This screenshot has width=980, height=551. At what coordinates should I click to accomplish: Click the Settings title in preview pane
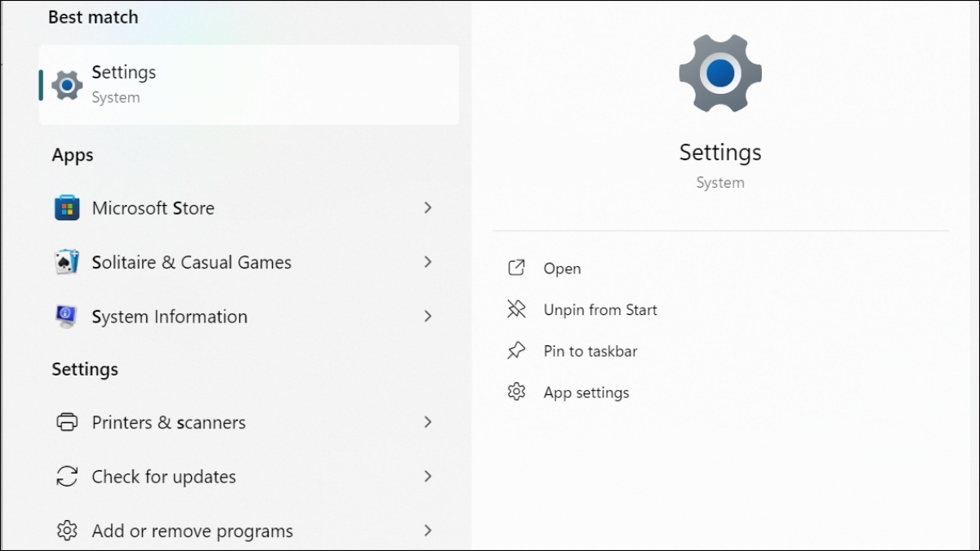pyautogui.click(x=720, y=153)
